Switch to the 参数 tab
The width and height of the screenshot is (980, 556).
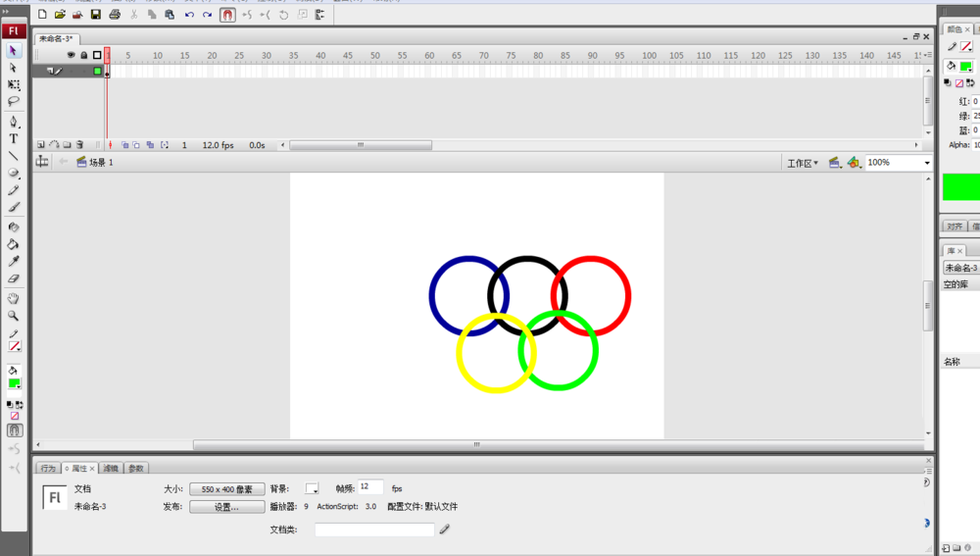pyautogui.click(x=136, y=468)
